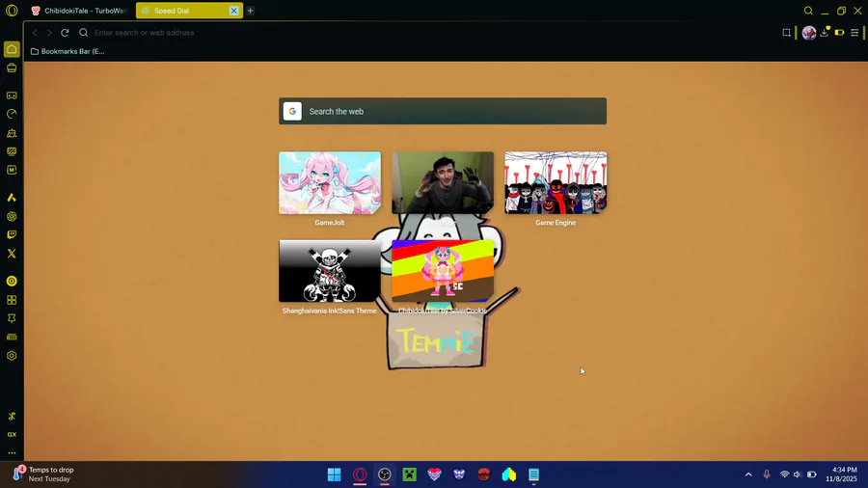Screen dimensions: 868x488
Task: Open the Wi-Fi network tray icon
Action: pos(784,474)
